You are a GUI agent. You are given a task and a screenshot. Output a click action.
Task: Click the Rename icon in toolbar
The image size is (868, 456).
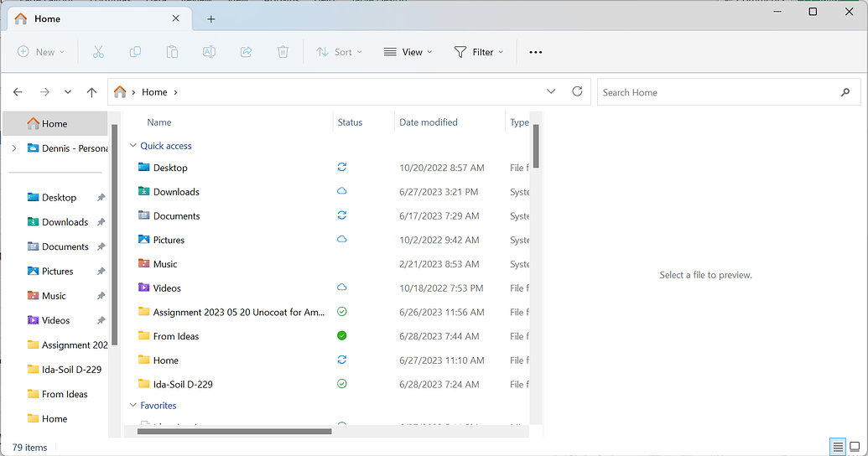pos(210,52)
